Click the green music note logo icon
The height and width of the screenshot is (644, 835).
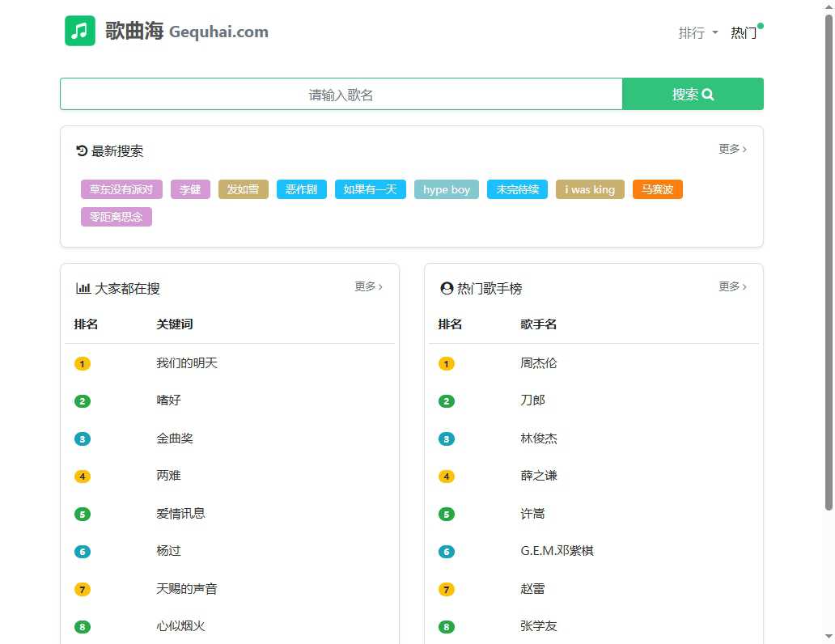coord(78,31)
